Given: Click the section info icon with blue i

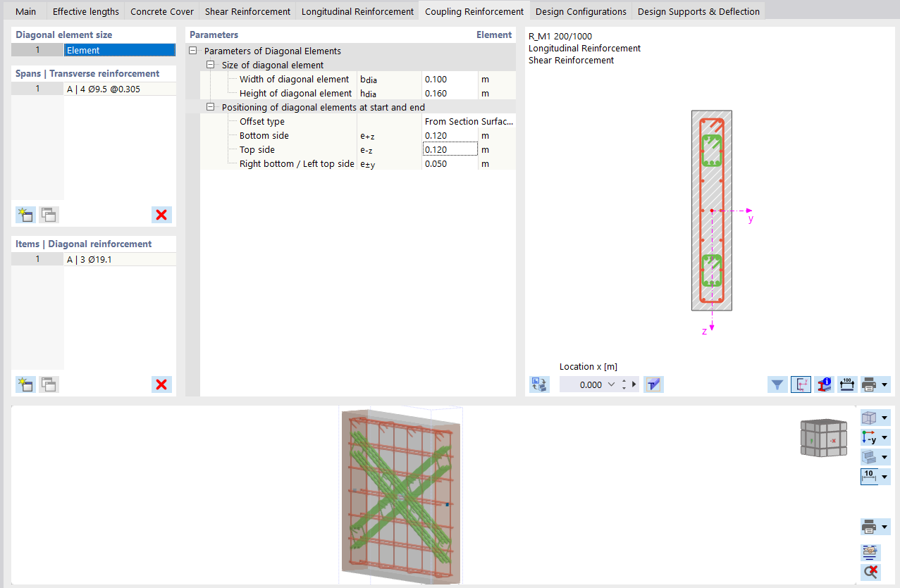Looking at the screenshot, I should coord(824,384).
